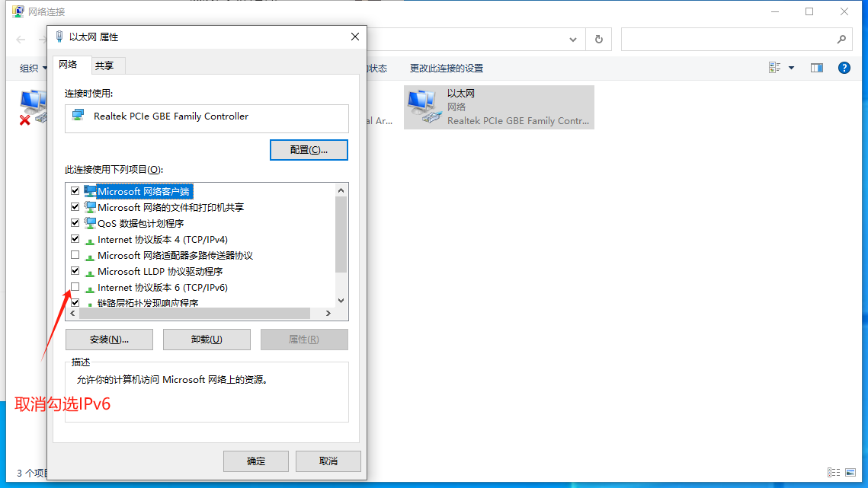Image resolution: width=868 pixels, height=488 pixels.
Task: Click Realtek adapter icon in 连接时使用
Action: (x=78, y=115)
